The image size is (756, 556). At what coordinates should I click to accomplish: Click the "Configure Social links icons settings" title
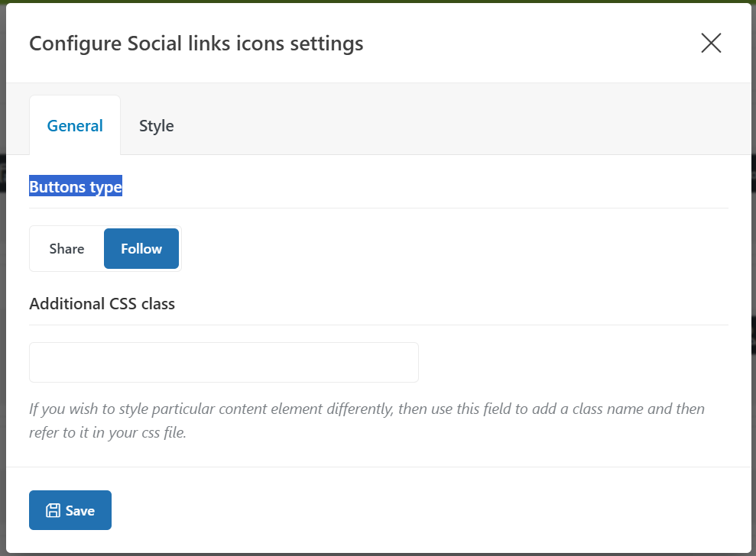click(196, 44)
